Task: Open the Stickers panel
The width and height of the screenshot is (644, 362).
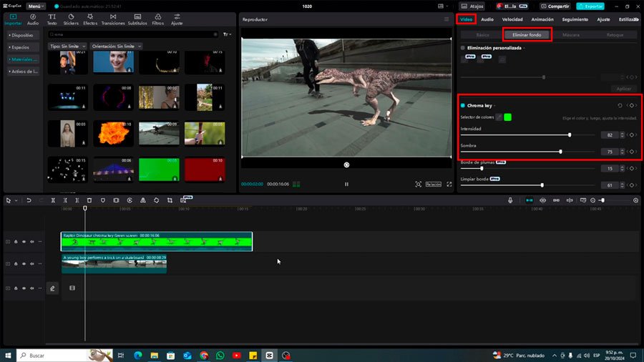Action: [71, 19]
